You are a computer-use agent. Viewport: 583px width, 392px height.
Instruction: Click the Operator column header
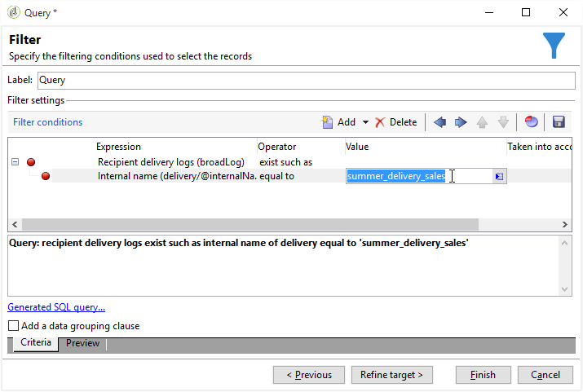coord(277,147)
